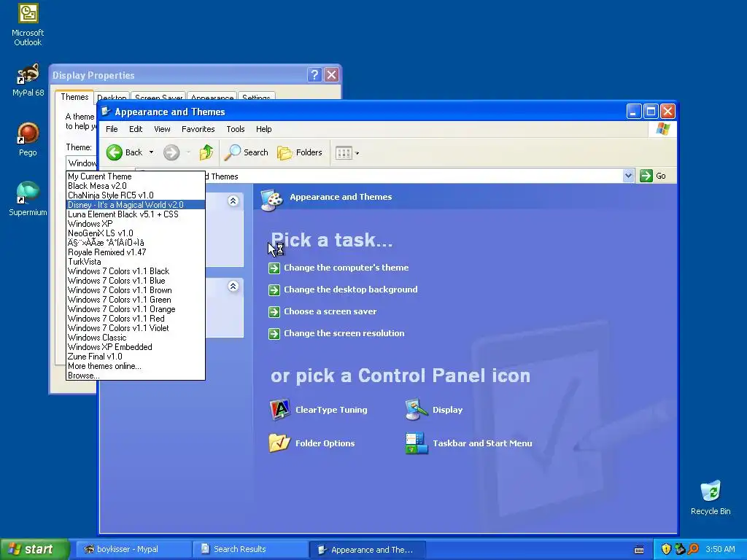Select the Themes tab in Display Properties
747x560 pixels.
(x=74, y=97)
